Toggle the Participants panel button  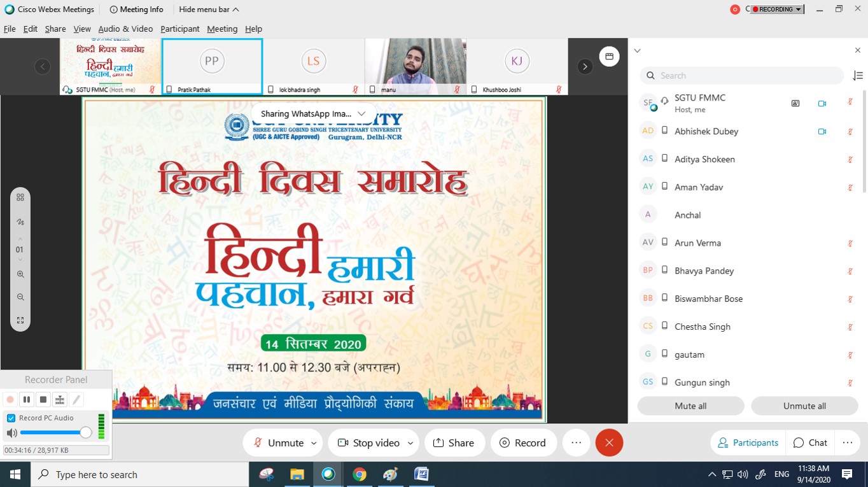point(748,443)
